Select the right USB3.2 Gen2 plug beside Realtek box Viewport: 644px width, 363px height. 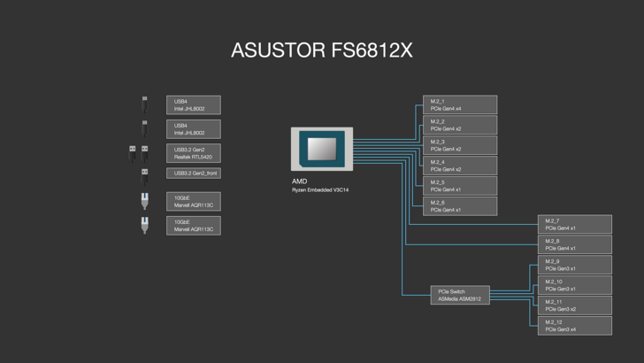[x=144, y=153]
